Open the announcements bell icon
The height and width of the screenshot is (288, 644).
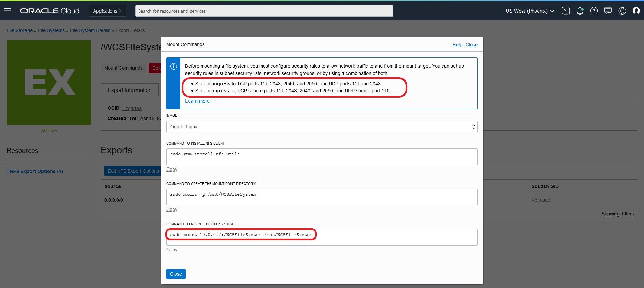coord(580,11)
